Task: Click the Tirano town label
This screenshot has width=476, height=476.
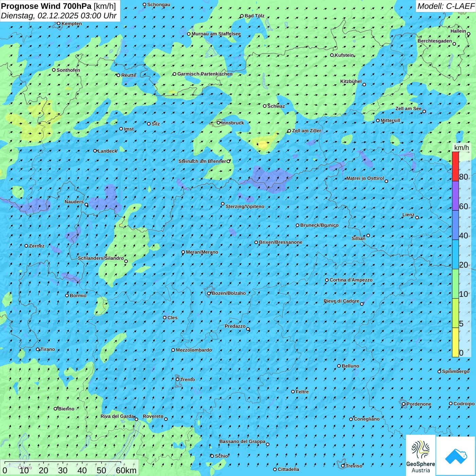Action: tap(48, 349)
